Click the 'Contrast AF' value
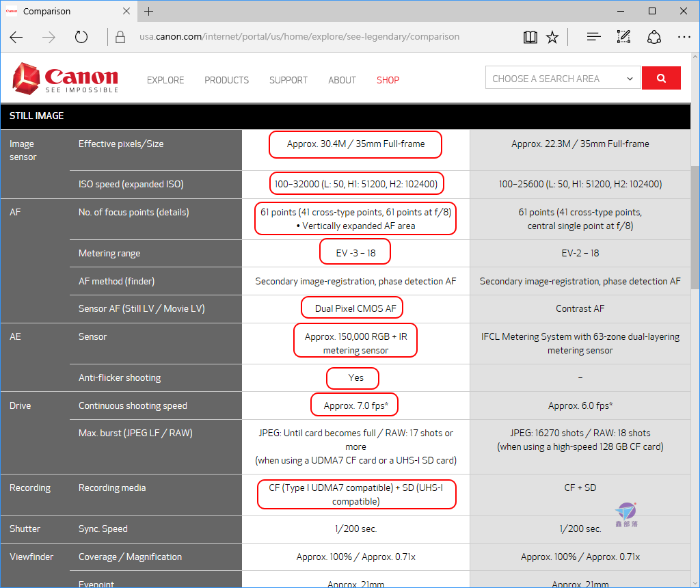700x588 pixels. (x=580, y=308)
